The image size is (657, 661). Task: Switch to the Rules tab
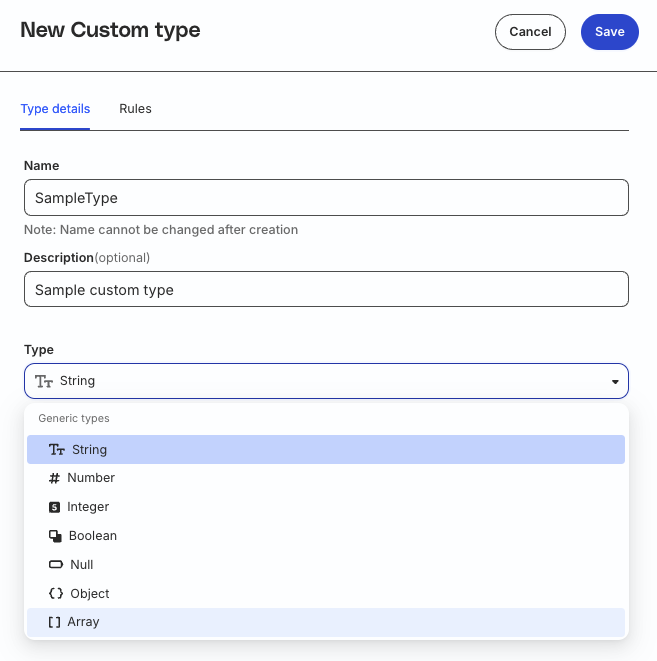tap(135, 109)
